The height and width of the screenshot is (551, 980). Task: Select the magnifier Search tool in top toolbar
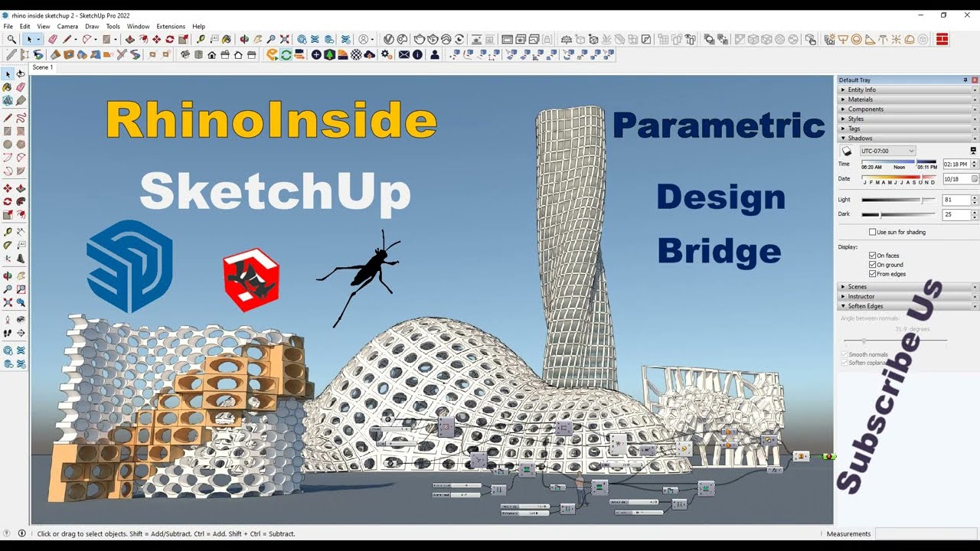pos(11,39)
